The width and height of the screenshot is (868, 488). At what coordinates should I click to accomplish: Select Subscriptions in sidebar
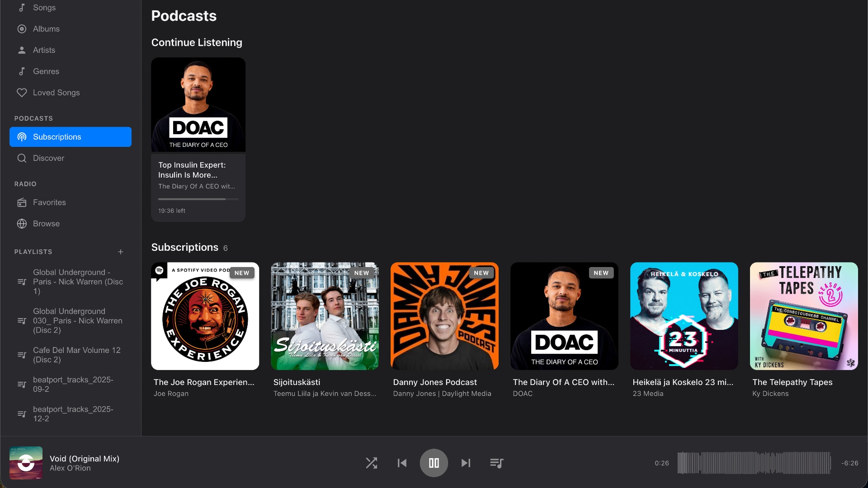[x=71, y=137]
